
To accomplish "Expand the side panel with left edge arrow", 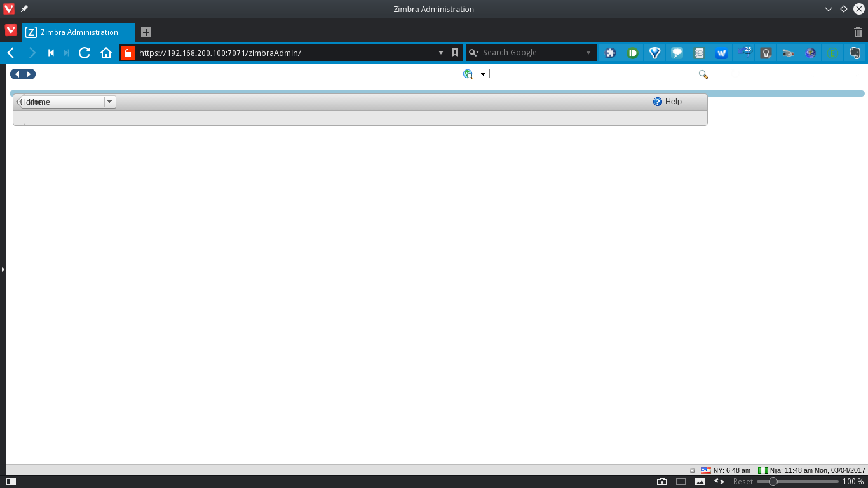I will point(3,269).
